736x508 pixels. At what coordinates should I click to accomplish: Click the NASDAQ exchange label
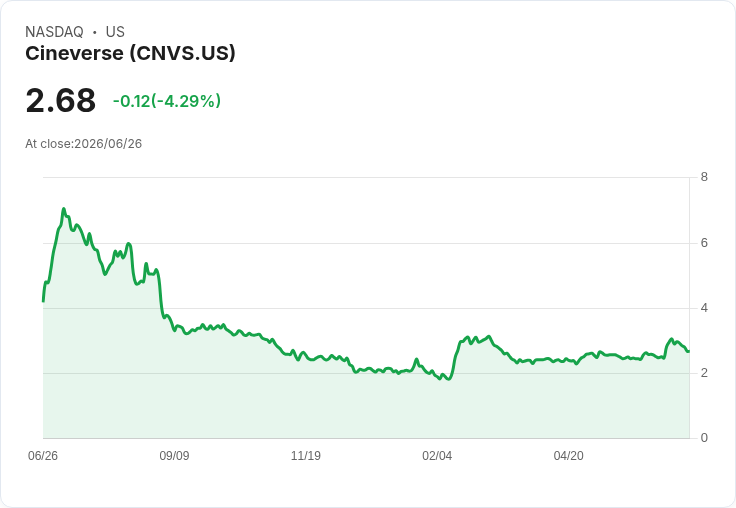[54, 32]
